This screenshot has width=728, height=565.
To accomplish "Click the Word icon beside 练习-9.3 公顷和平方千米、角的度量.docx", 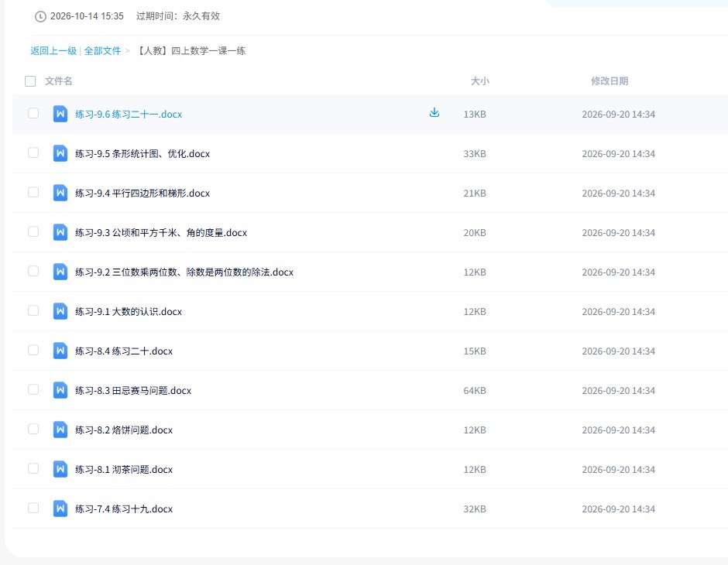I will 60,232.
